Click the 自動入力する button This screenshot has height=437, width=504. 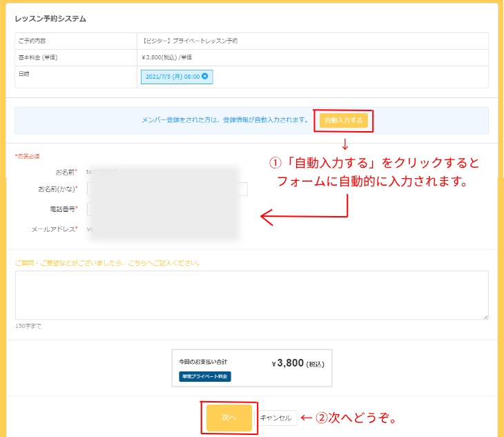coord(343,121)
